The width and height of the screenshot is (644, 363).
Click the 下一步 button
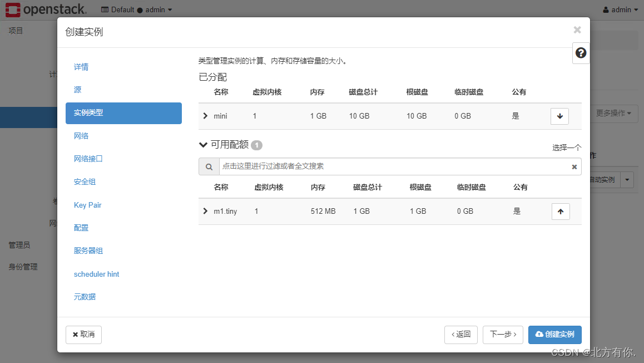coord(502,335)
